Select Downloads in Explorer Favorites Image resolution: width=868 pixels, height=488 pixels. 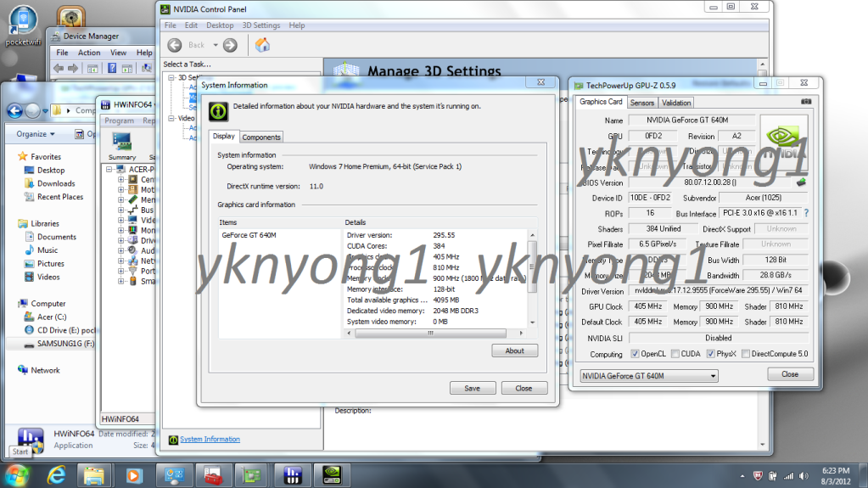click(56, 183)
